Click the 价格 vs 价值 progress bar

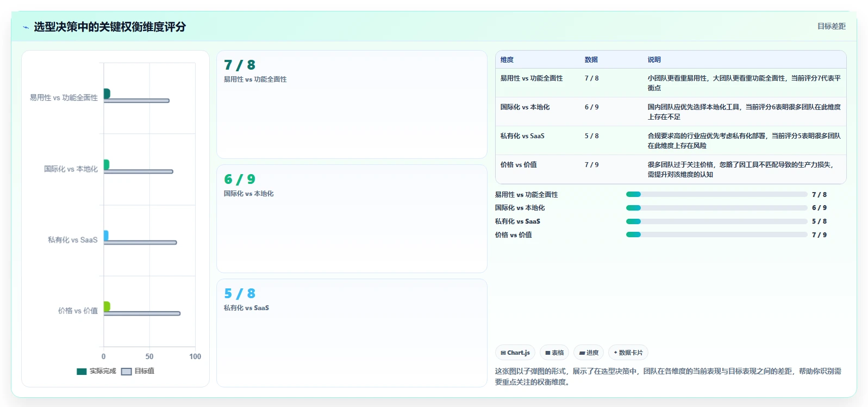coord(717,235)
